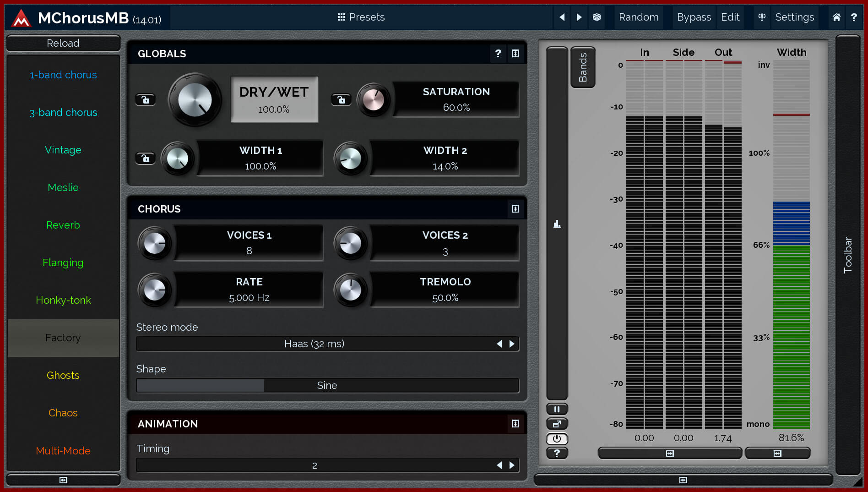Collapse the preset list sidebar

[63, 480]
